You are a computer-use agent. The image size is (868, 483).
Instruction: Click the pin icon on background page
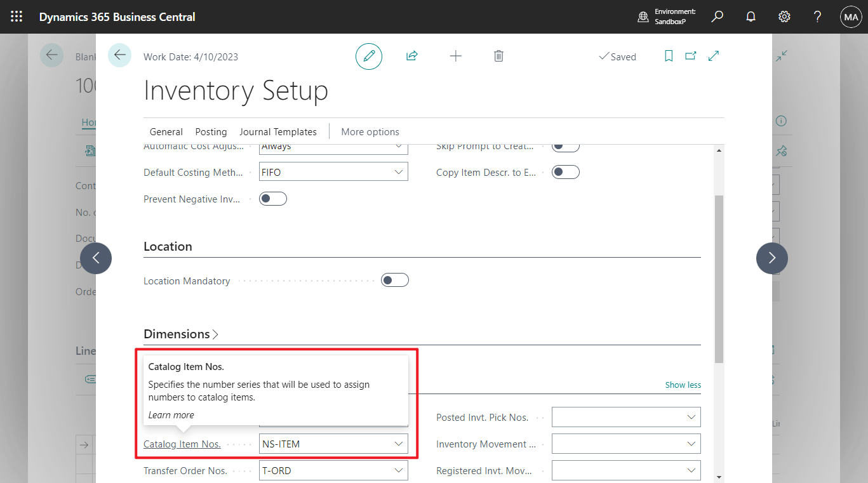tap(782, 151)
